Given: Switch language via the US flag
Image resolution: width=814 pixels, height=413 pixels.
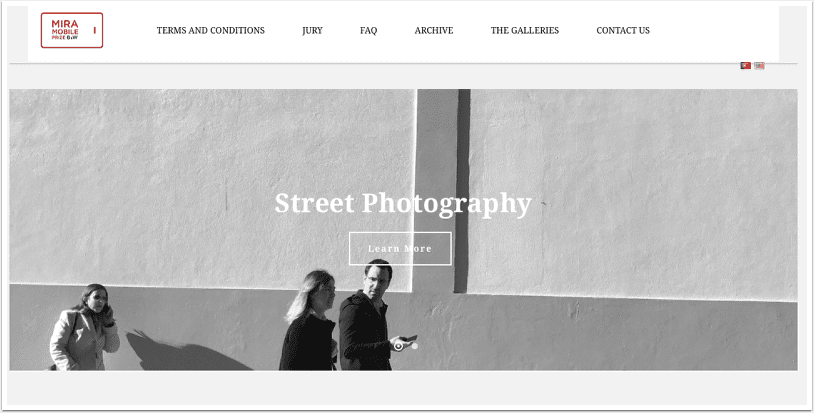Looking at the screenshot, I should (x=759, y=66).
